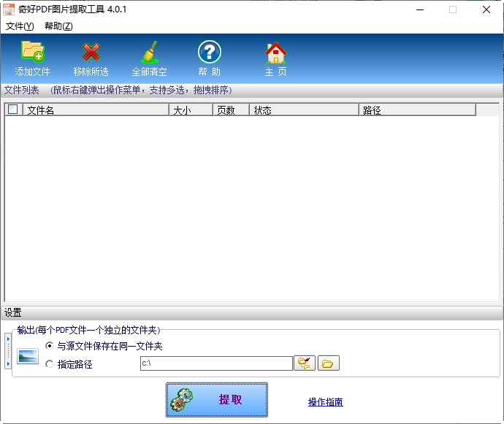Click the open output folder icon

pyautogui.click(x=329, y=363)
